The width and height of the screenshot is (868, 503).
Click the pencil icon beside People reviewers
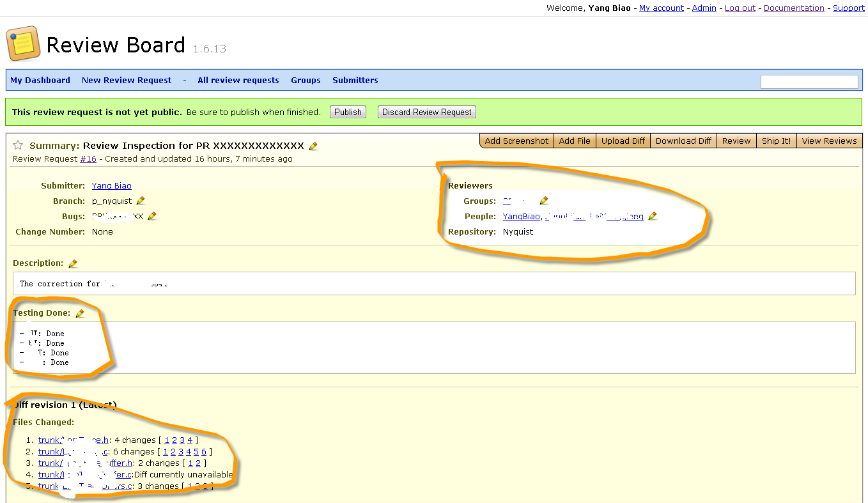[653, 216]
